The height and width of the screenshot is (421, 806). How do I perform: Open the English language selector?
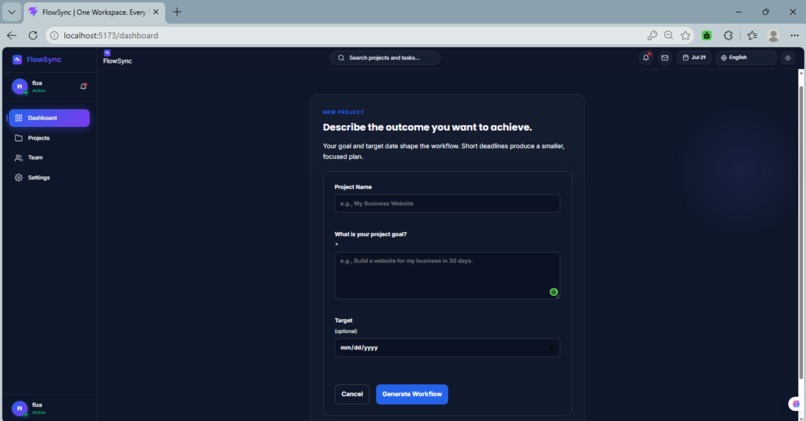tap(746, 58)
